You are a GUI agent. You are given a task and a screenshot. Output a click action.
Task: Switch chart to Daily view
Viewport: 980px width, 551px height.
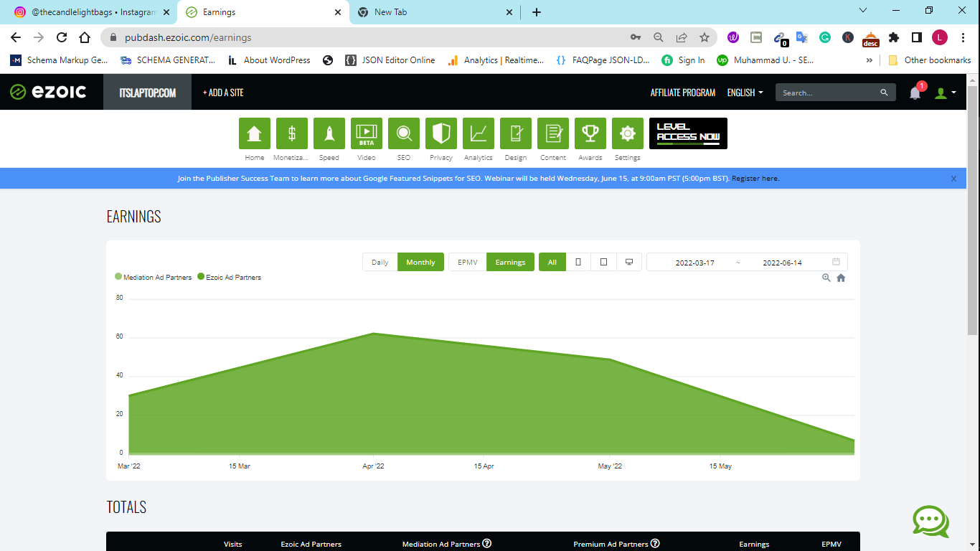(380, 262)
